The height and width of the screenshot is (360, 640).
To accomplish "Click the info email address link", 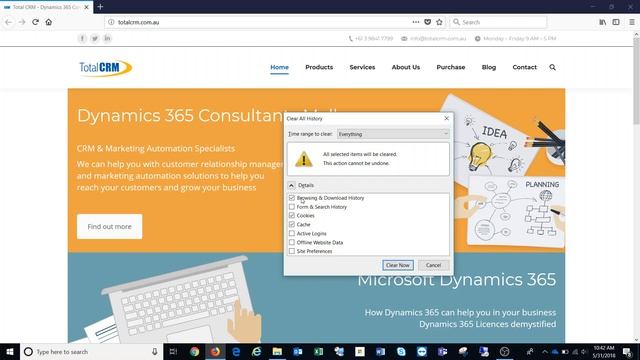I will click(438, 38).
